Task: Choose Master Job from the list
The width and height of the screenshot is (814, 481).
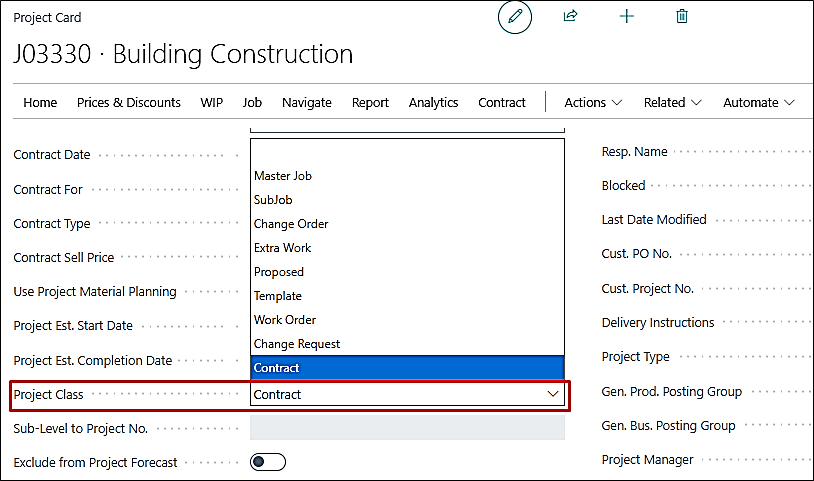Action: coord(283,176)
